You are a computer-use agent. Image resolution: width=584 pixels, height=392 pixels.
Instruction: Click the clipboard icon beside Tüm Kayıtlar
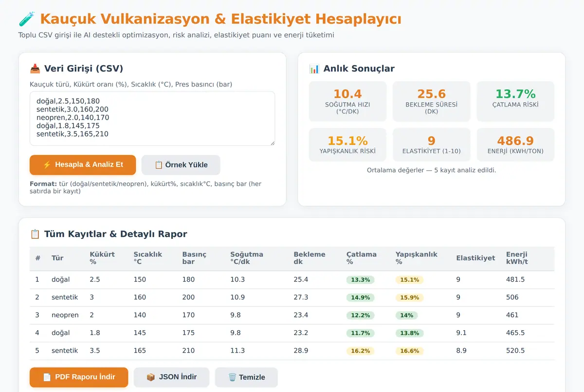coord(35,234)
